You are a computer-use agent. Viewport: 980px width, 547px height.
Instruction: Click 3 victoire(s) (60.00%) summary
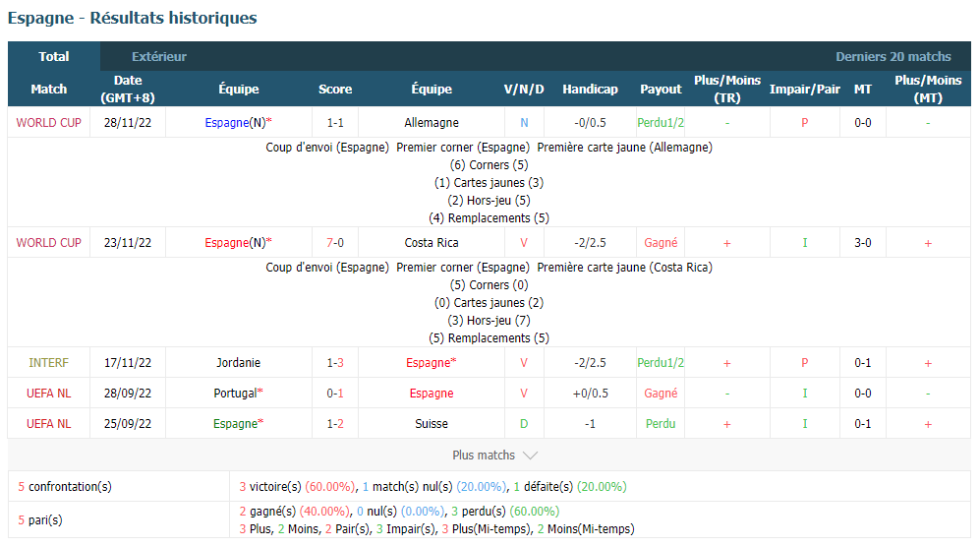(297, 486)
